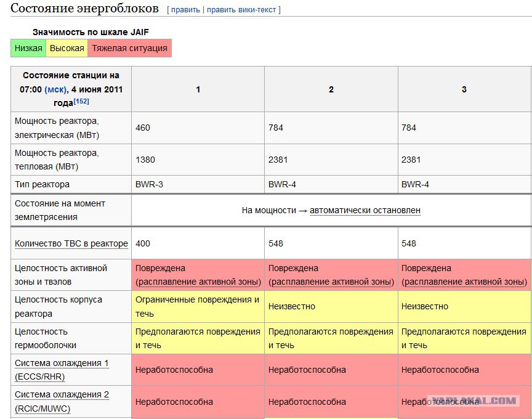532x419 pixels.
Task: Click column header for unit 1
Action: 198,89
